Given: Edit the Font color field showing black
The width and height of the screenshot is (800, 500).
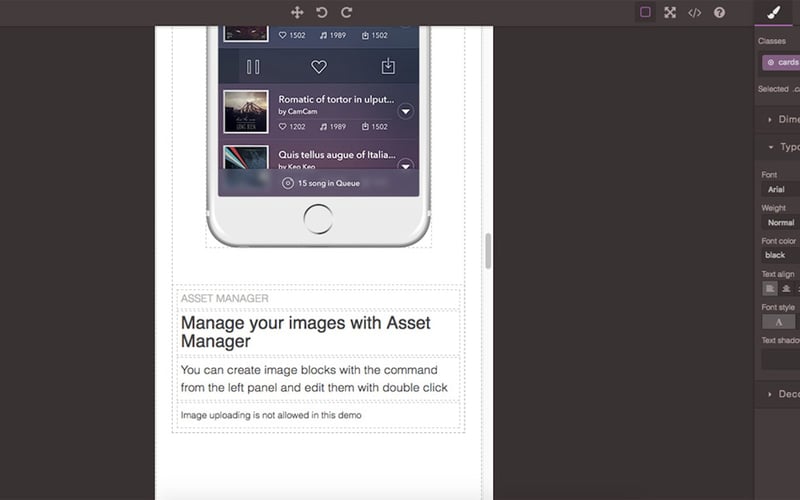Looking at the screenshot, I should [x=781, y=255].
